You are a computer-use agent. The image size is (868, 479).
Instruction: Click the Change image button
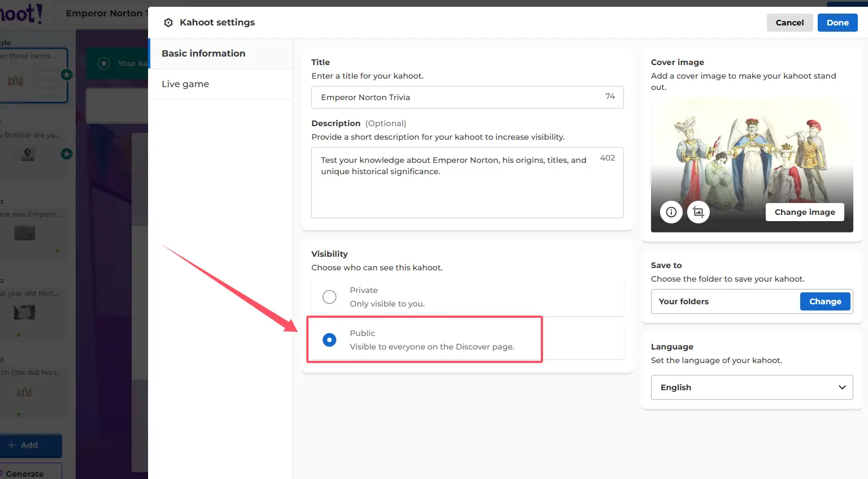coord(804,212)
